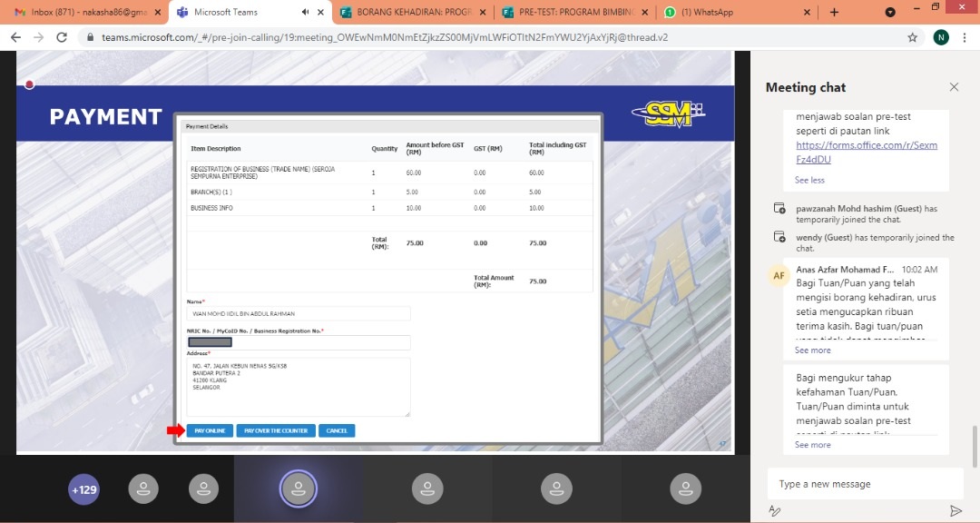Click the send message arrow icon
980x523 pixels.
pos(955,511)
